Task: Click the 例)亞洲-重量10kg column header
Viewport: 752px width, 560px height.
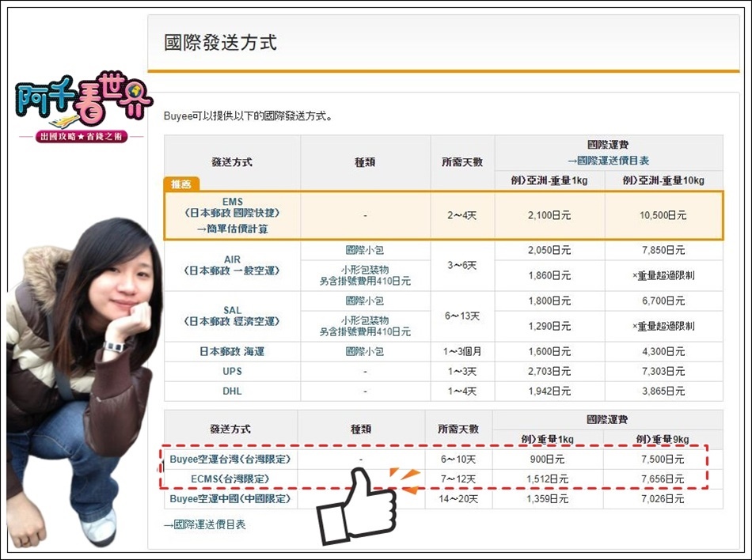Action: [663, 180]
